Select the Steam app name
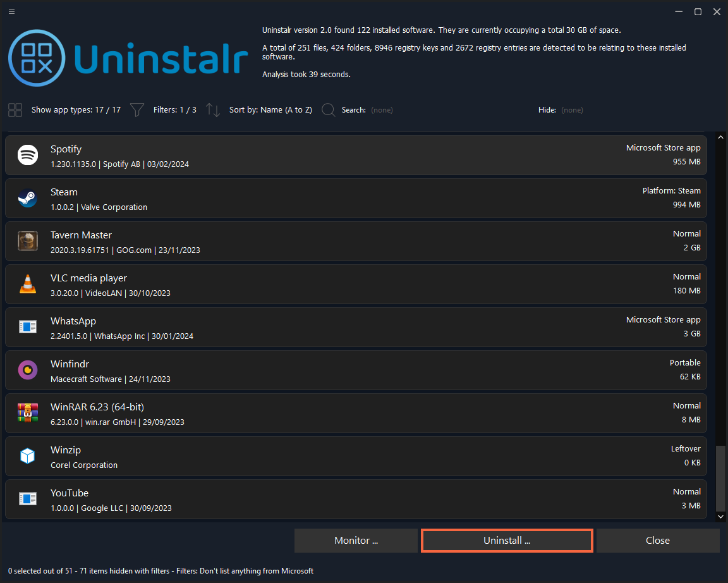This screenshot has height=583, width=728. pos(64,192)
